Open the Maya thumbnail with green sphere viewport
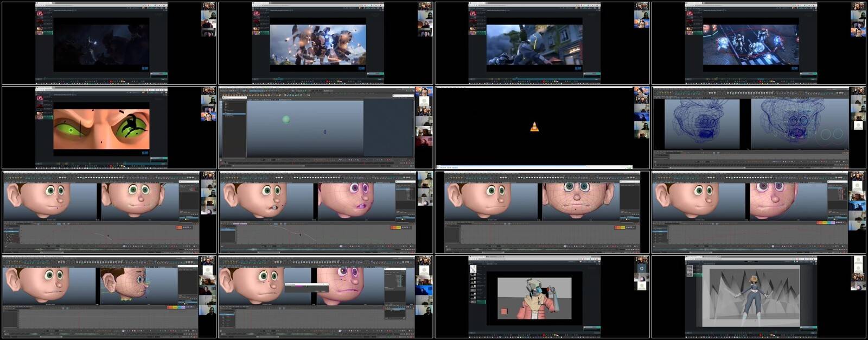The width and height of the screenshot is (868, 340). point(325,128)
